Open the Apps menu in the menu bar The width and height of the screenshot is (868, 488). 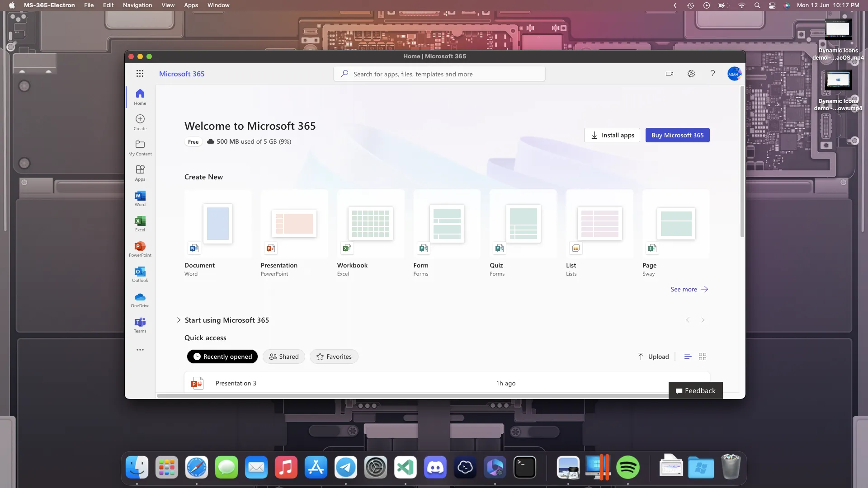point(191,5)
